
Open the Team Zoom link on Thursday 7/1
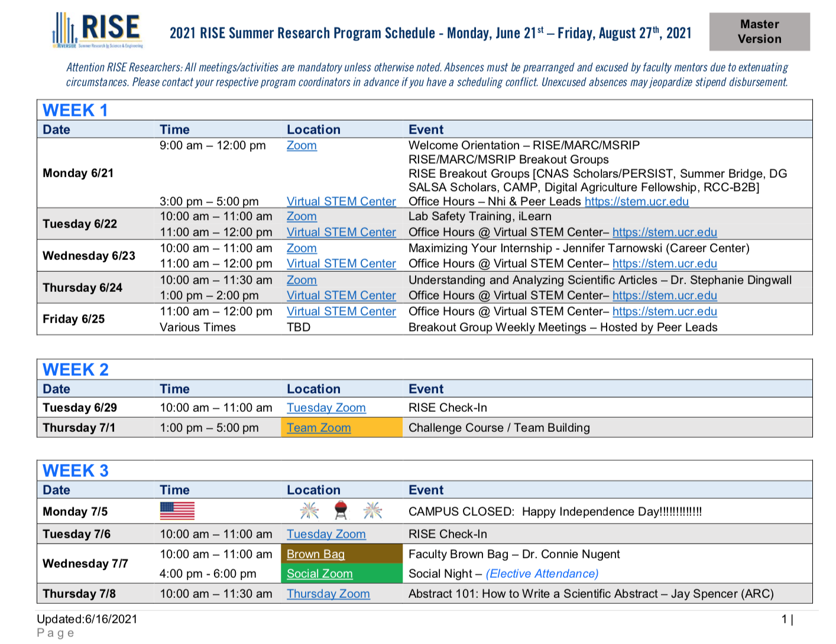click(x=319, y=428)
